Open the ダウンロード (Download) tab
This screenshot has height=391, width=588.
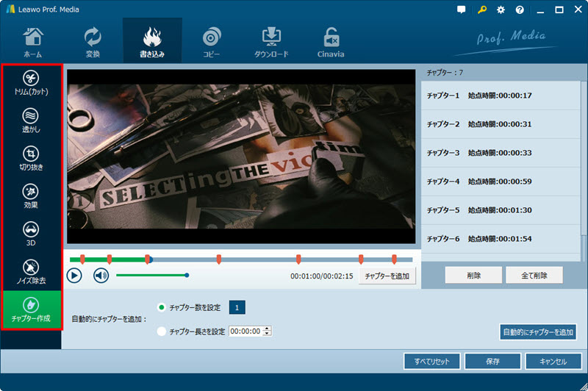(x=271, y=43)
